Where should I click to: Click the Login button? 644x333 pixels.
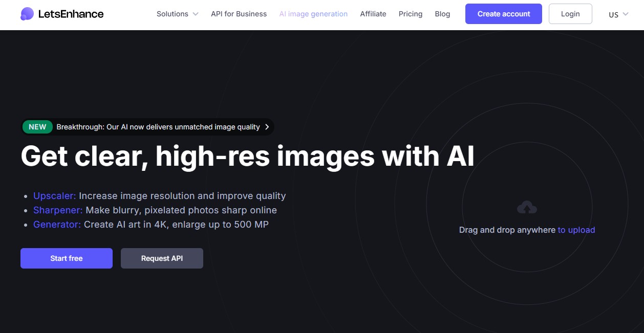570,14
